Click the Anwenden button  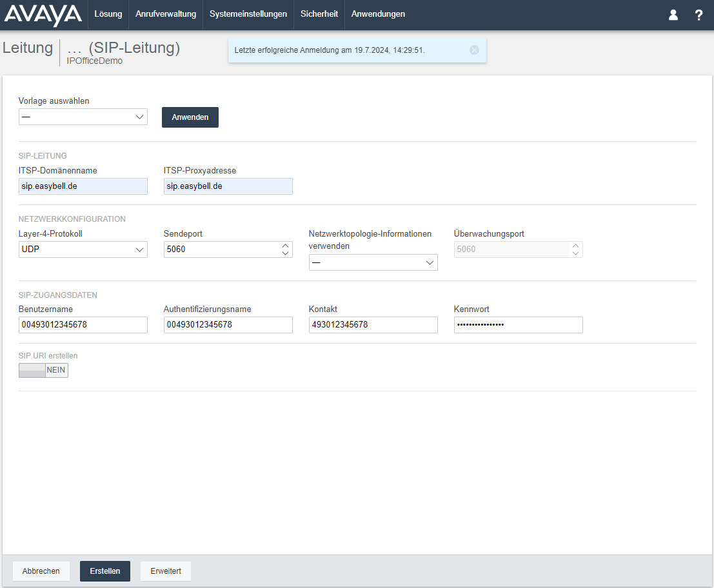[190, 117]
